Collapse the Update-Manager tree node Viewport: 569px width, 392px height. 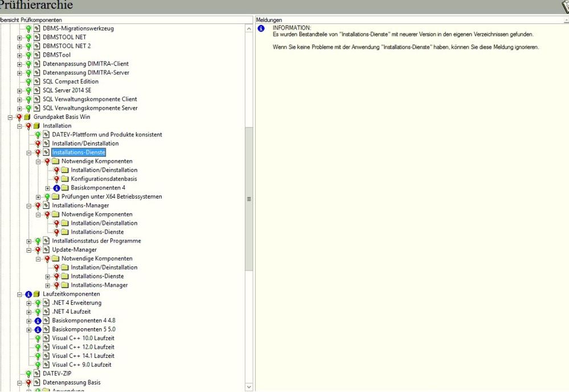[29, 250]
